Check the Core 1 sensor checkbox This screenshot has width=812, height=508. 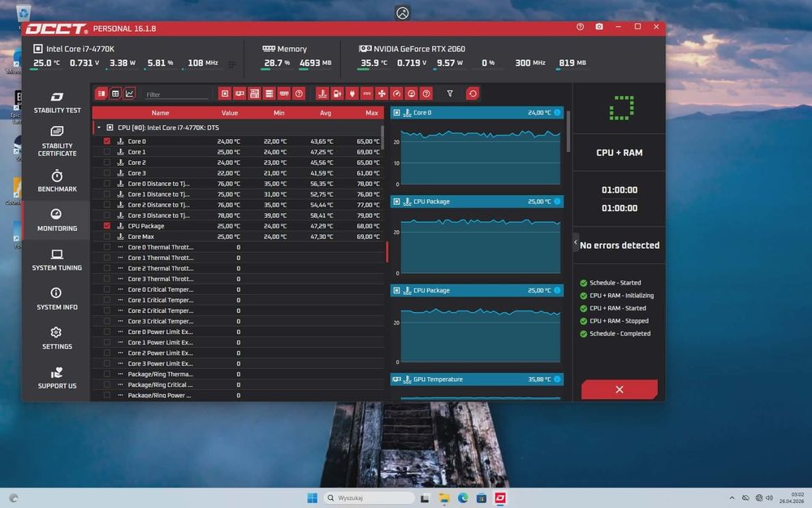(x=106, y=152)
